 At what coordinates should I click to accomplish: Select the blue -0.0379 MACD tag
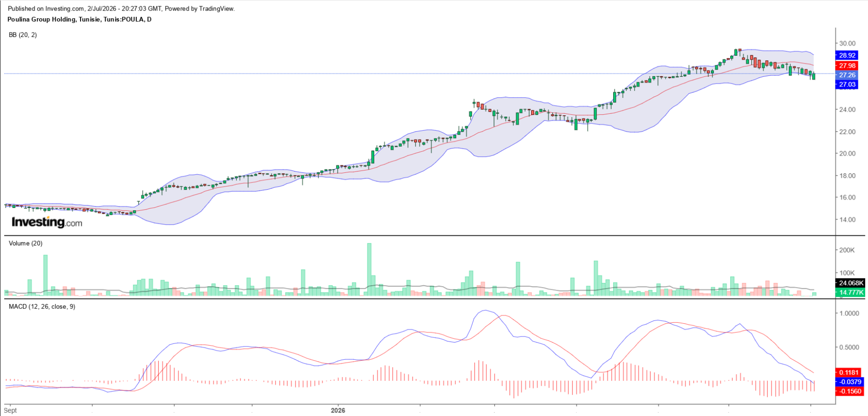[x=850, y=382]
